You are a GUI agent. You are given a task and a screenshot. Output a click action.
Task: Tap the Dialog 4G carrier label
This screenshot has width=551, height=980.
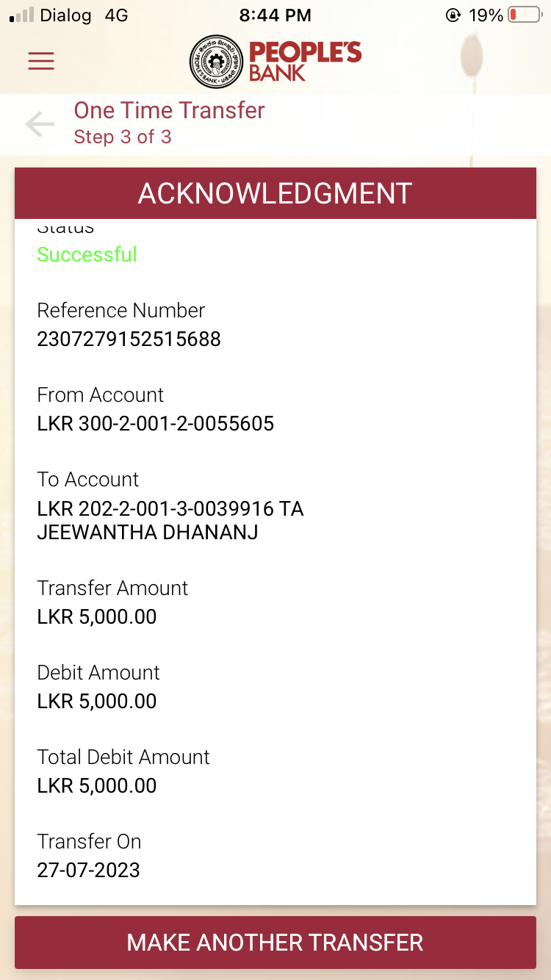84,15
